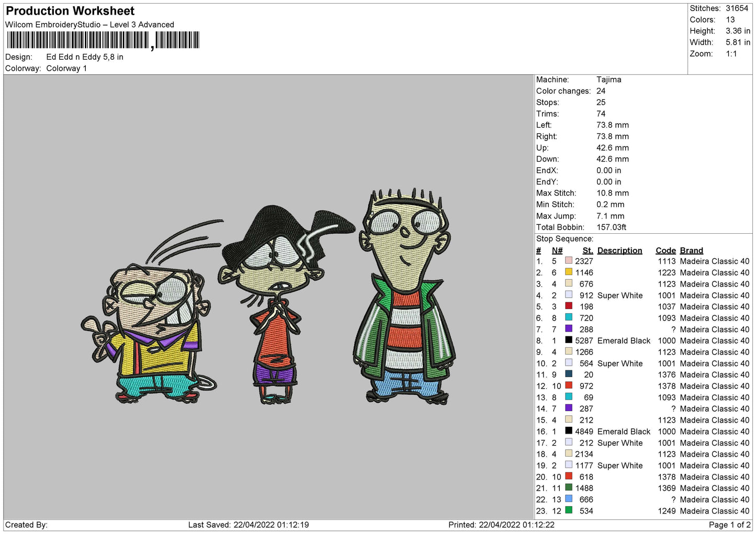The height and width of the screenshot is (534, 756).
Task: Click the barcode under the software name
Action: click(x=103, y=40)
